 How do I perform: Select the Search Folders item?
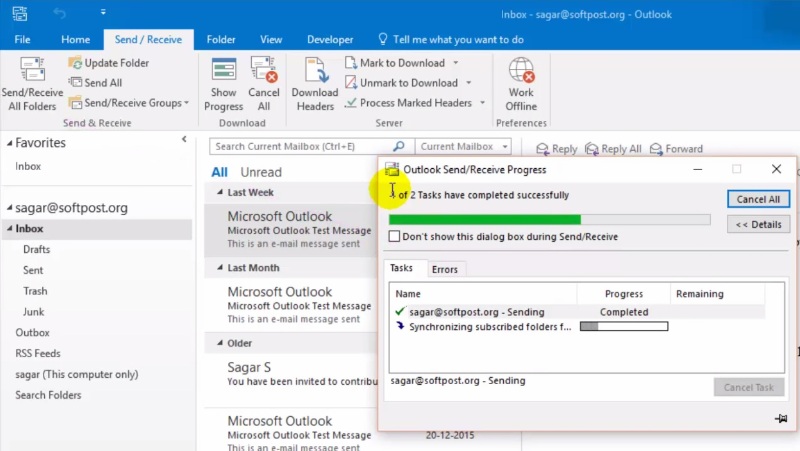click(48, 395)
